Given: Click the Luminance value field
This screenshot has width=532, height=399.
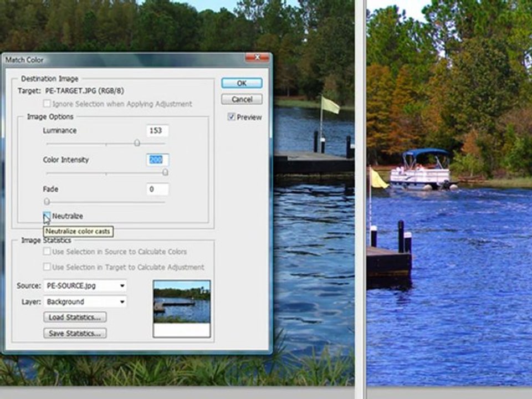Looking at the screenshot, I should [157, 131].
